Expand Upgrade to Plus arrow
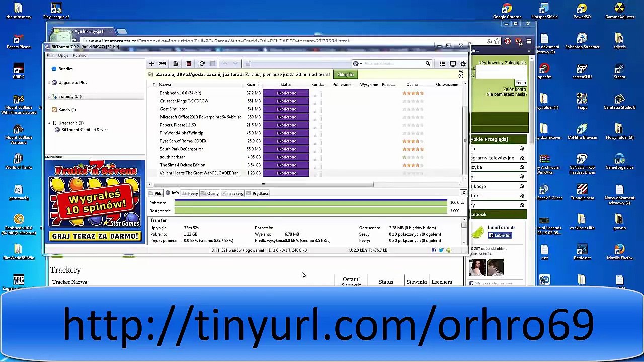Image resolution: width=644 pixels, height=362 pixels. 50,82
